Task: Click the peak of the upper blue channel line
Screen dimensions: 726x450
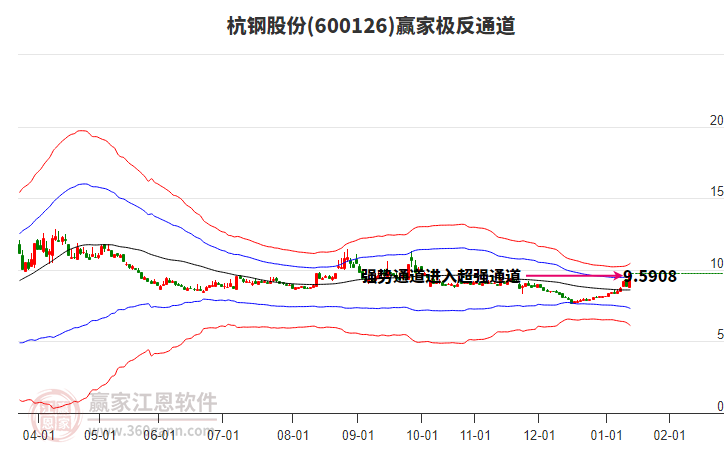Action: coord(83,184)
